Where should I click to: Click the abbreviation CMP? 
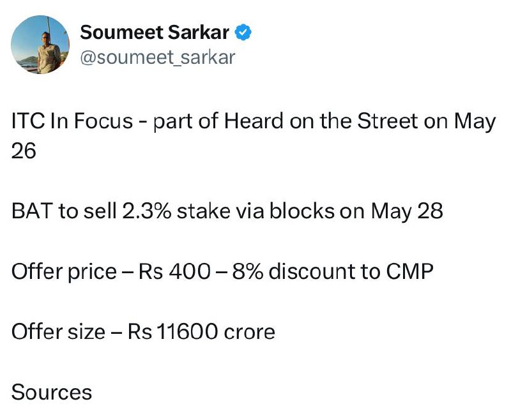click(410, 271)
